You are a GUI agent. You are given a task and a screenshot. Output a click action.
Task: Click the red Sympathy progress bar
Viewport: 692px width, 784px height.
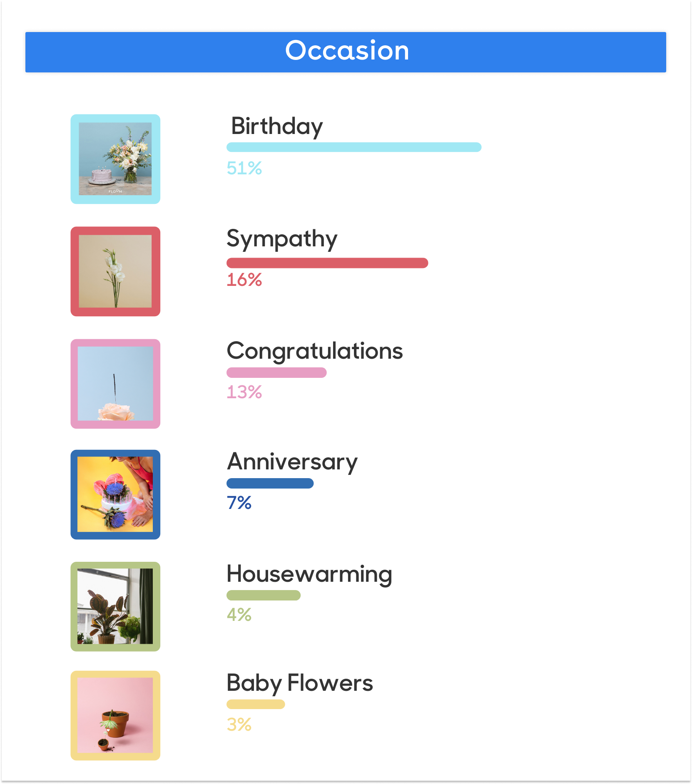point(327,263)
